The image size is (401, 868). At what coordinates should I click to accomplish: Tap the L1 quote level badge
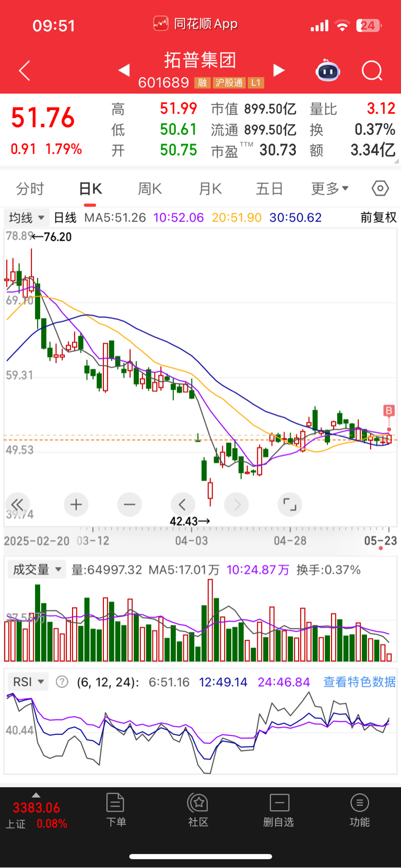tap(256, 82)
